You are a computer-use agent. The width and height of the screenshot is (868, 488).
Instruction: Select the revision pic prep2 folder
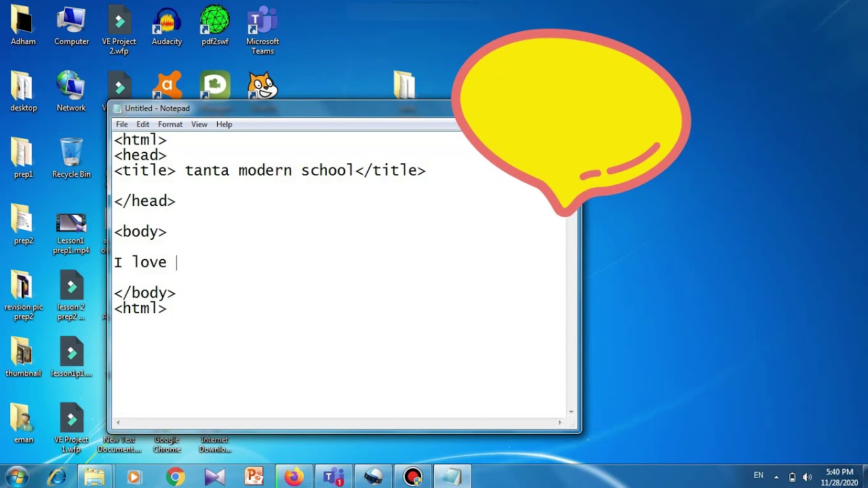tap(23, 295)
